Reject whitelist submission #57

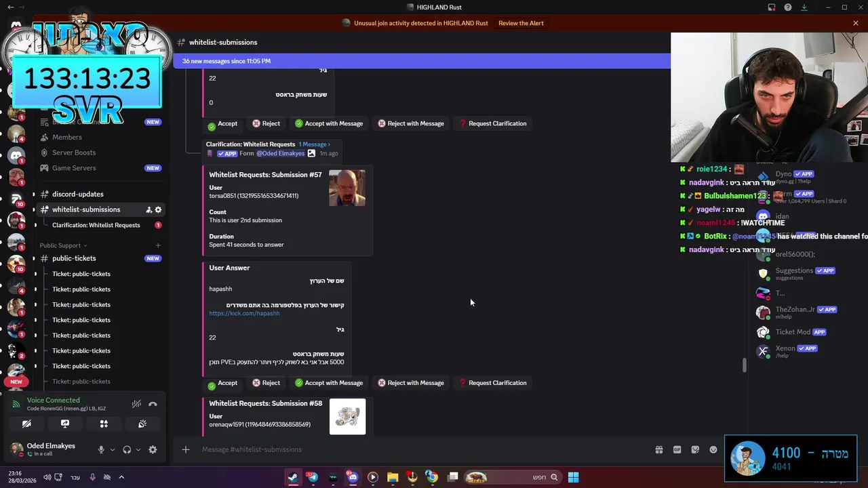point(266,383)
